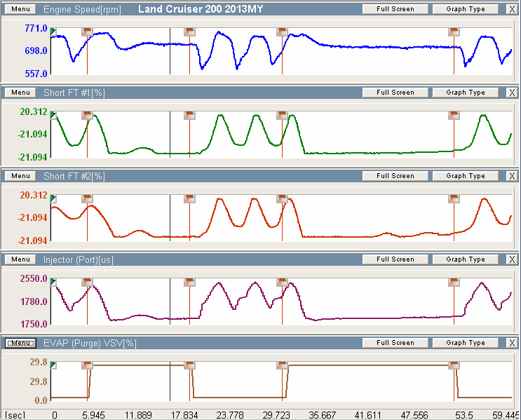The image size is (521, 420).
Task: Open Graph Type for Short FT #1
Action: pos(466,93)
